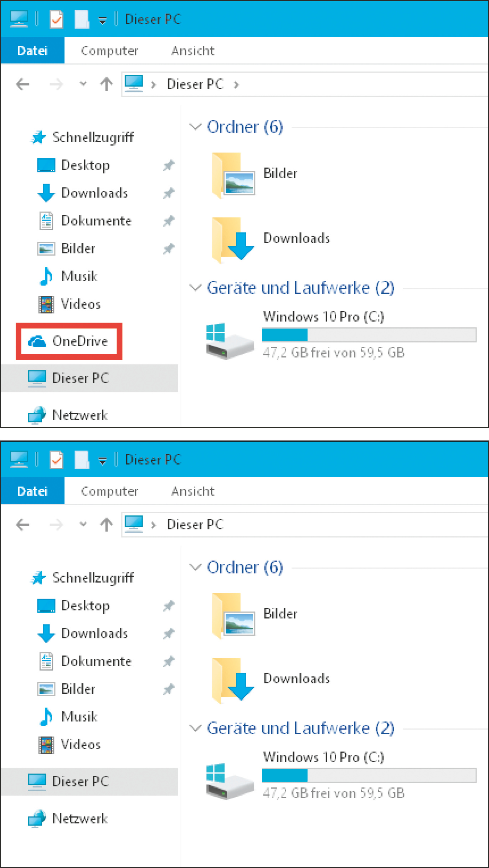Open the Windows 10 Pro drive icon in upper window

point(230,341)
